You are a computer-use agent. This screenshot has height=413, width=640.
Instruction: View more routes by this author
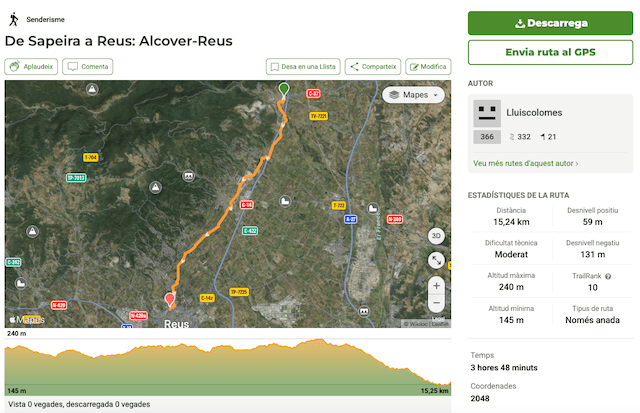525,163
